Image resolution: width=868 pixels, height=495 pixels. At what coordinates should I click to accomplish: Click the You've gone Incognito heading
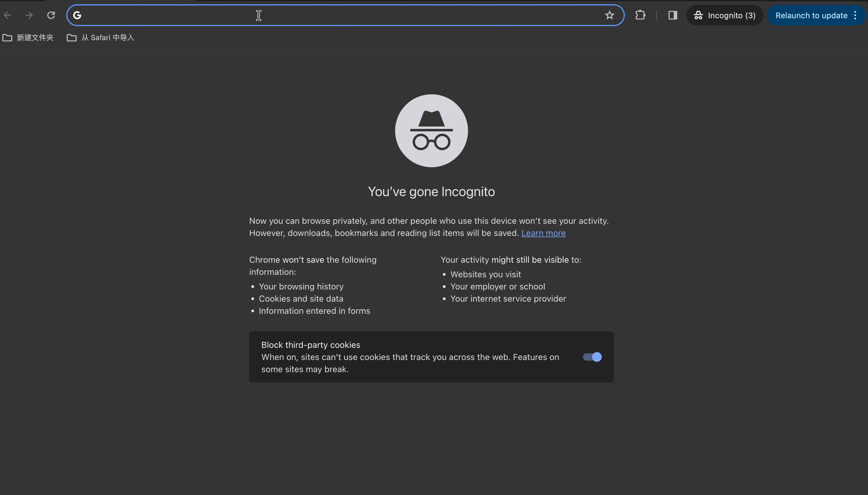pos(431,192)
